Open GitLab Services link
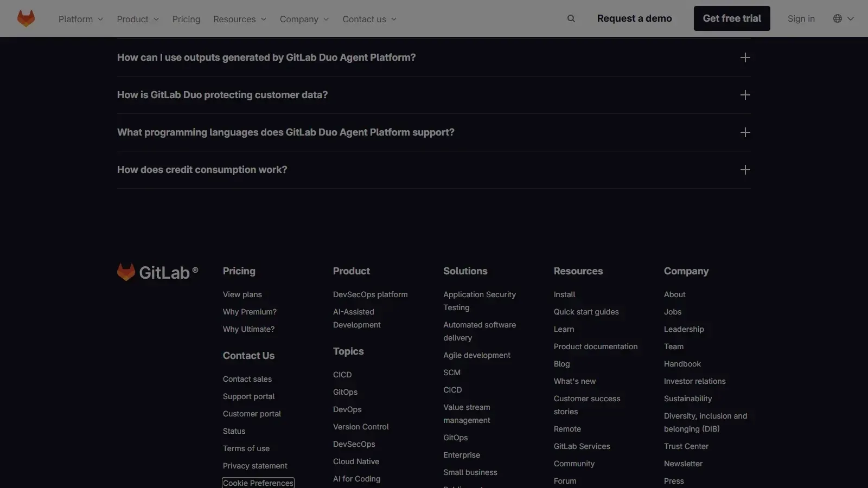 (x=582, y=446)
